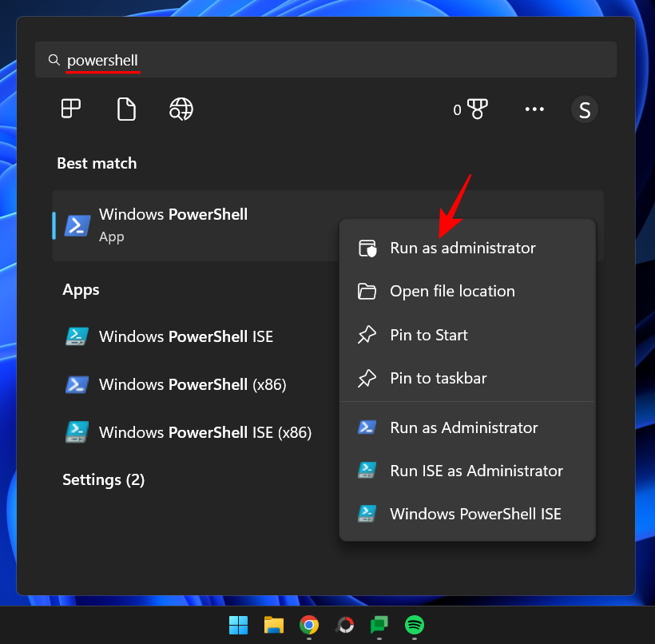
Task: Select Open file location
Action: (x=451, y=291)
